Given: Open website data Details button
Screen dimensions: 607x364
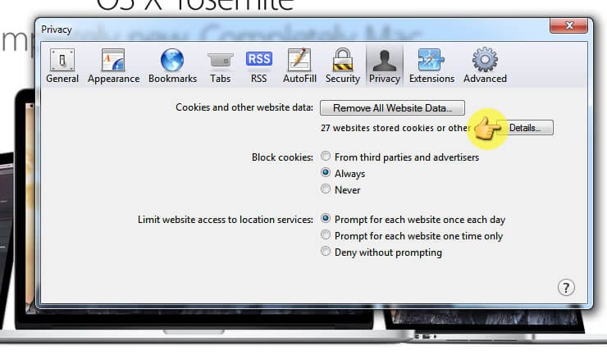Looking at the screenshot, I should 524,128.
